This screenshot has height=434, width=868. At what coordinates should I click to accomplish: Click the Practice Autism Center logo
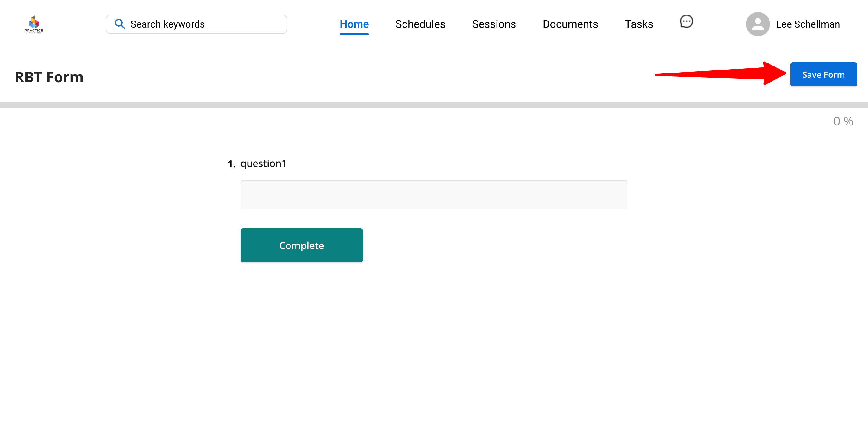(x=34, y=24)
